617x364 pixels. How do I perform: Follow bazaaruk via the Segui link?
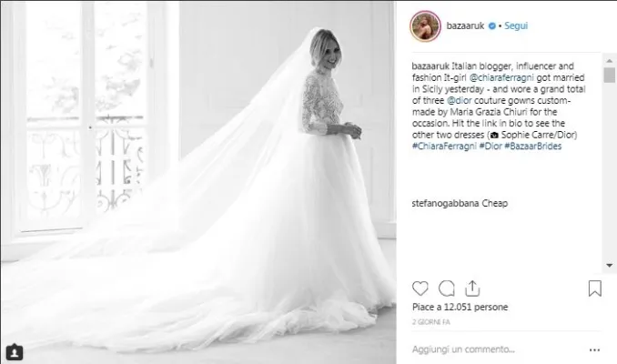click(516, 26)
